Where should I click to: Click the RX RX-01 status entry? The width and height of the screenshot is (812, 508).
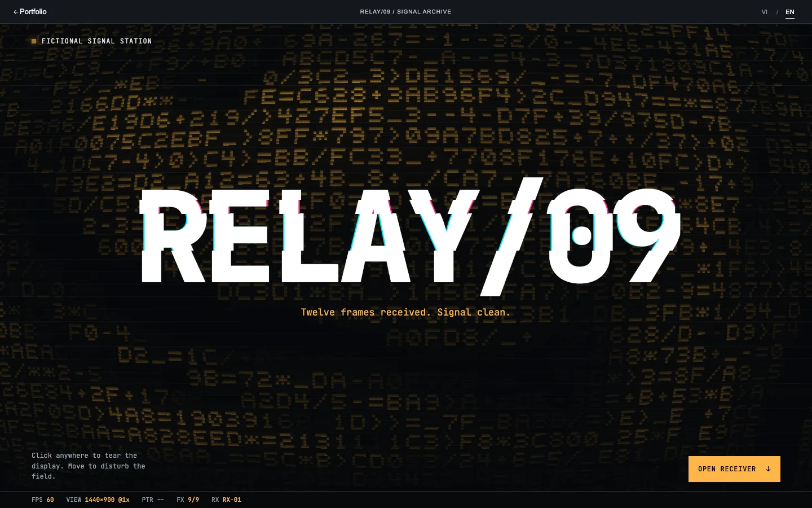coord(226,500)
